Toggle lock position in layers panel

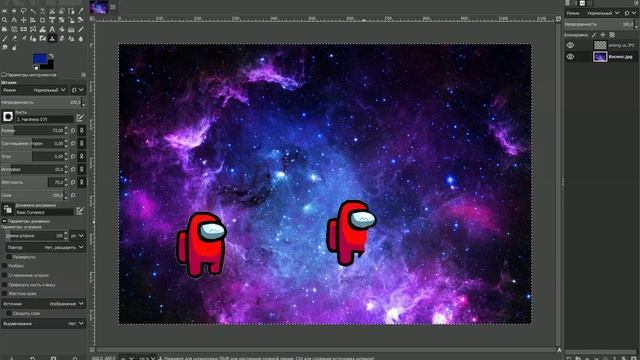click(x=603, y=35)
